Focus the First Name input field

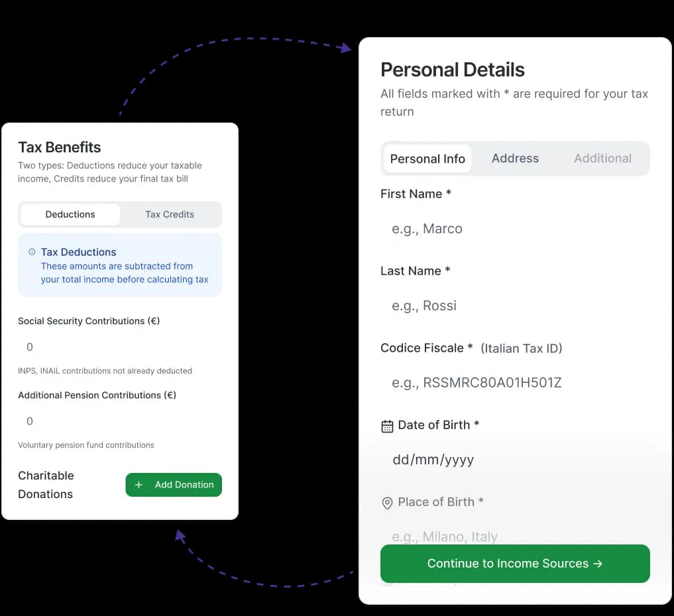click(x=515, y=229)
